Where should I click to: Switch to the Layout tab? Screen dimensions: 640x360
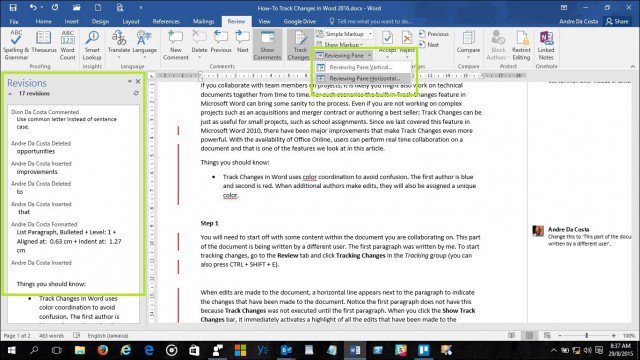click(x=131, y=21)
